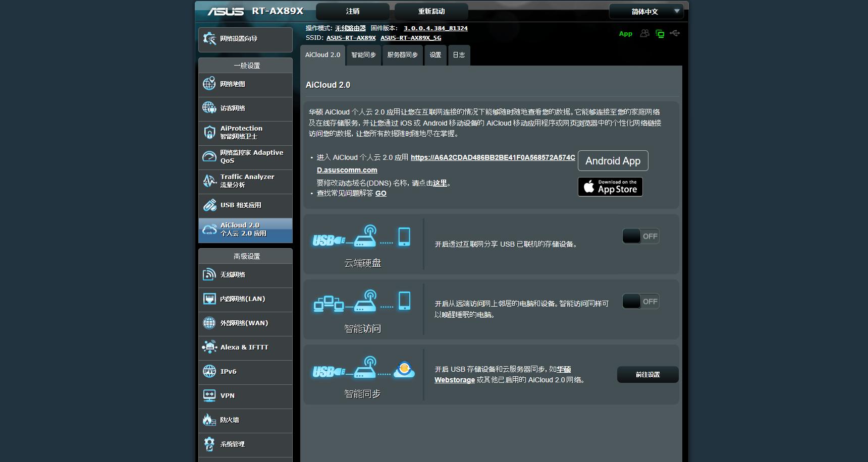Click the 无线路由器 operation mode link
The height and width of the screenshot is (462, 868).
350,28
